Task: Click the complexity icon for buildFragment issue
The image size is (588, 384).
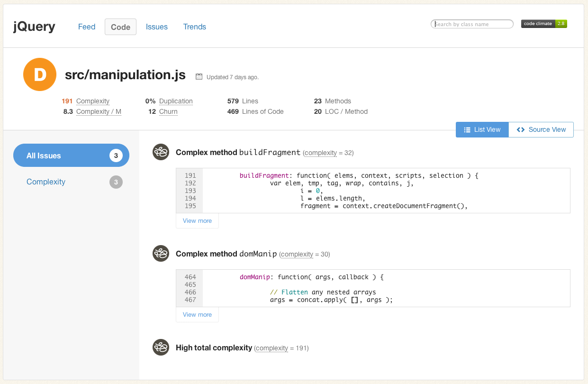Action: coord(161,152)
